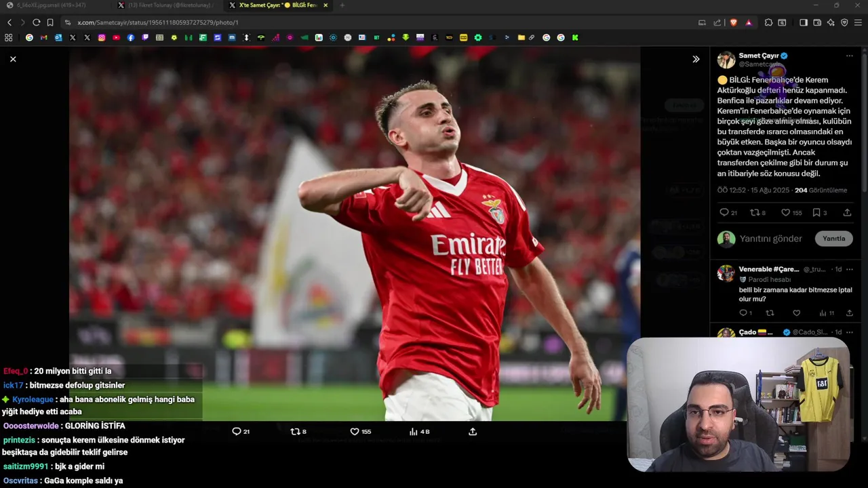Open the Gmail bookmark
Image resolution: width=868 pixels, height=488 pixels.
[x=44, y=38]
